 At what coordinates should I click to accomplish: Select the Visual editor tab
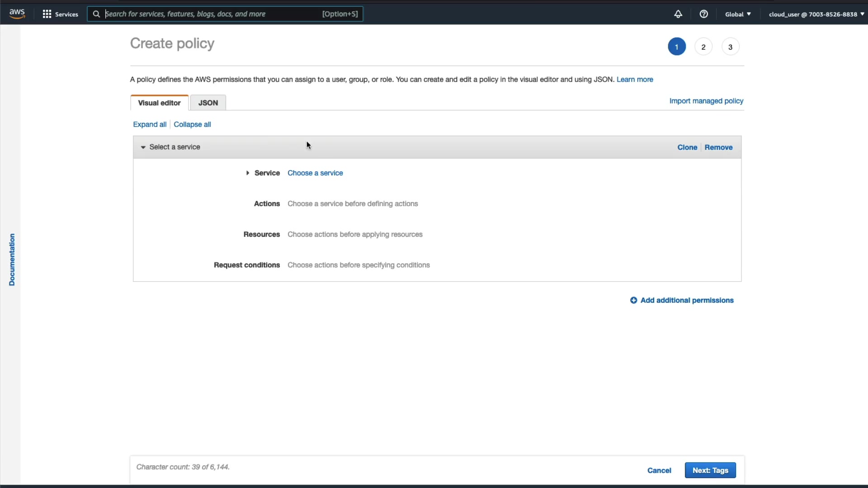(x=159, y=103)
